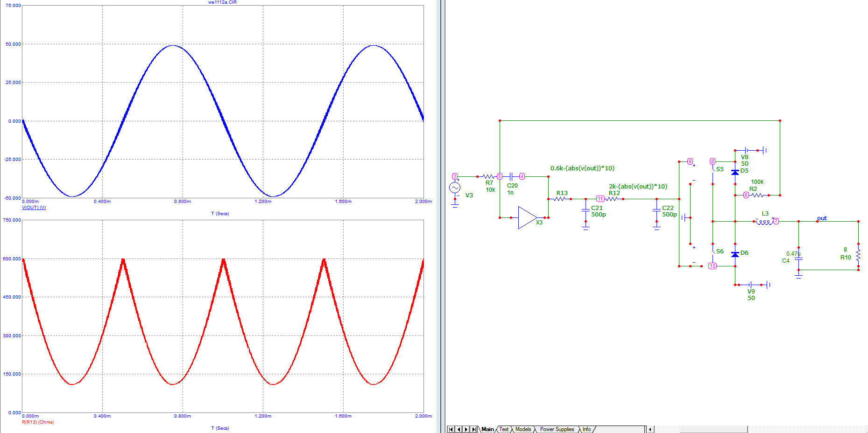The height and width of the screenshot is (433, 868).
Task: Select capacitor C22 symbol
Action: pos(656,211)
